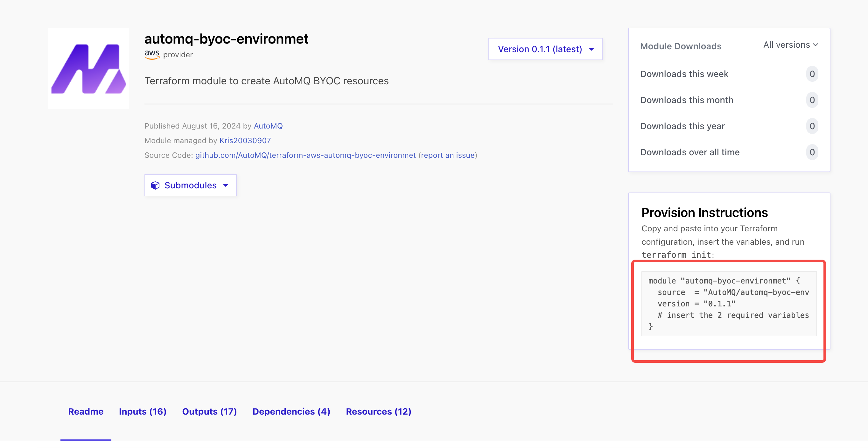Click the automq-byoc-environmet module title
This screenshot has height=448, width=868.
pos(226,39)
